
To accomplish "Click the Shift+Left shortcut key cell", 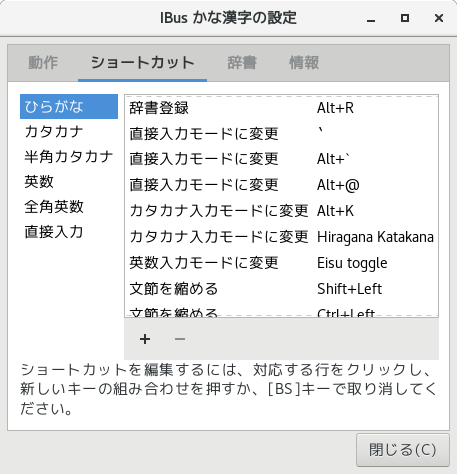I will tap(349, 289).
